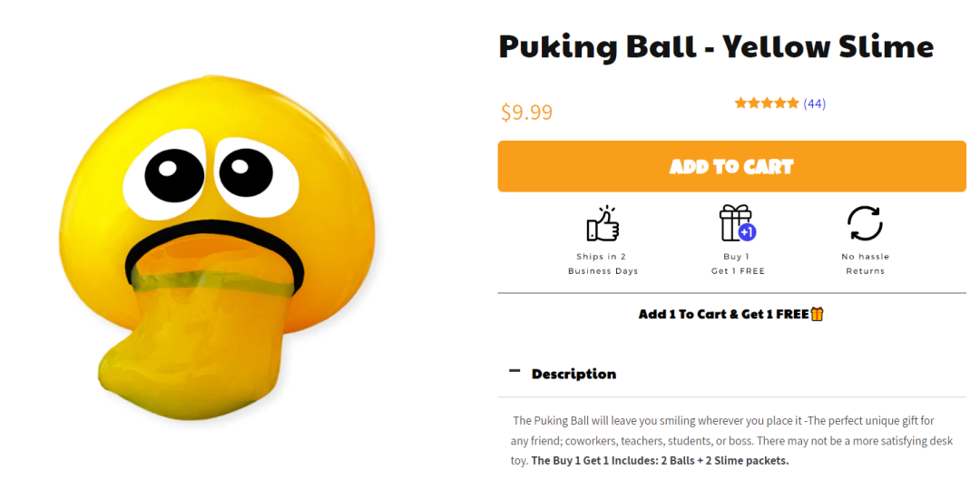980x480 pixels.
Task: Collapse the Description section with minus icon
Action: tap(514, 371)
